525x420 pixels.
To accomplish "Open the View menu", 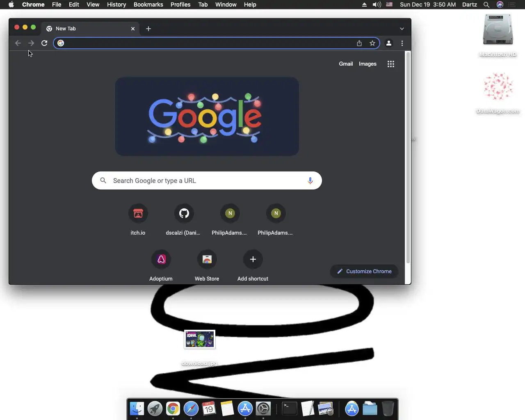I will pos(93,5).
